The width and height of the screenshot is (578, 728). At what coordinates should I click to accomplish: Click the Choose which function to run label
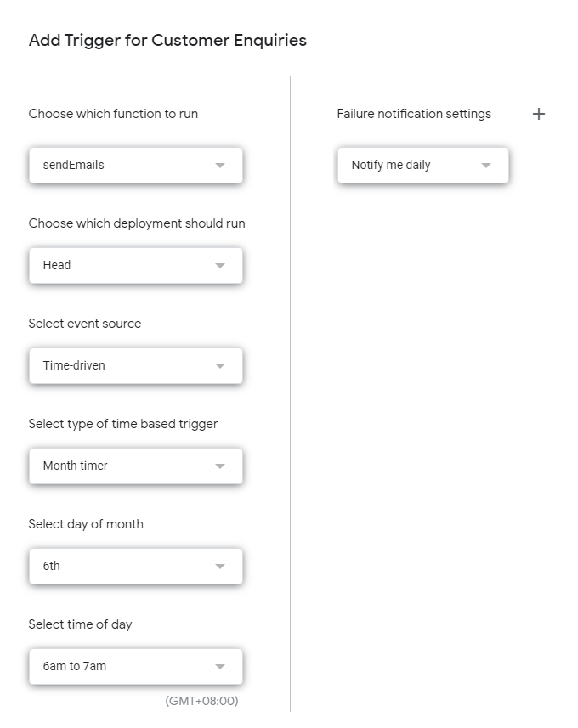(x=113, y=114)
